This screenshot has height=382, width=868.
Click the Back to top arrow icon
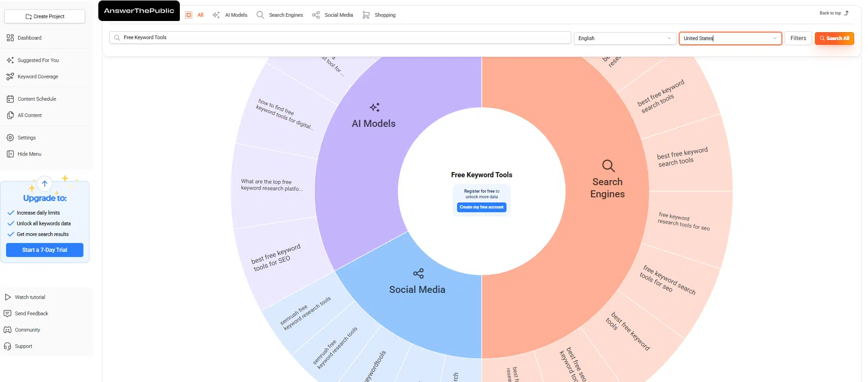click(x=847, y=13)
